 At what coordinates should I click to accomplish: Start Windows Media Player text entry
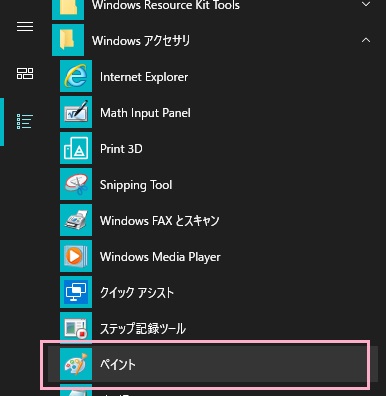pos(160,257)
